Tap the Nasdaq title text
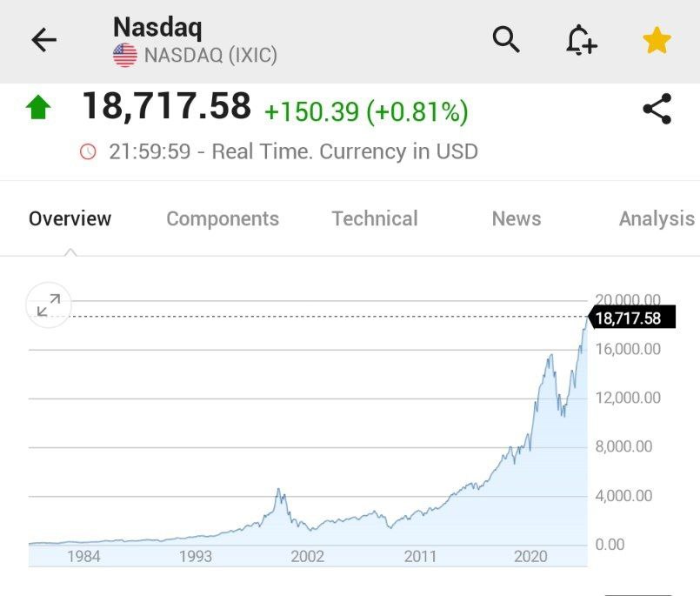700x596 pixels. tap(157, 27)
